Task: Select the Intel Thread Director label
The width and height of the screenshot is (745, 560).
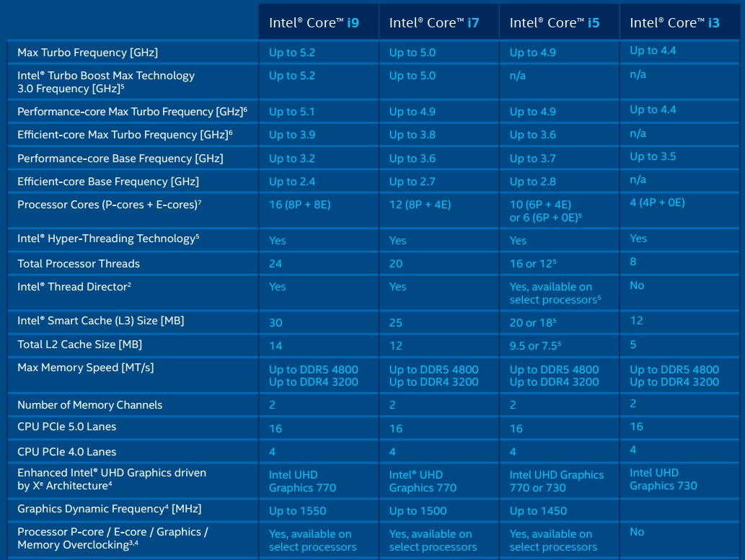Action: (x=74, y=286)
